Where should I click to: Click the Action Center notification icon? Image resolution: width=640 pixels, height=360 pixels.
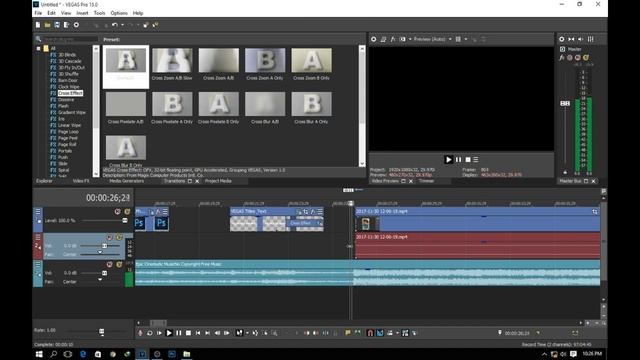click(573, 354)
